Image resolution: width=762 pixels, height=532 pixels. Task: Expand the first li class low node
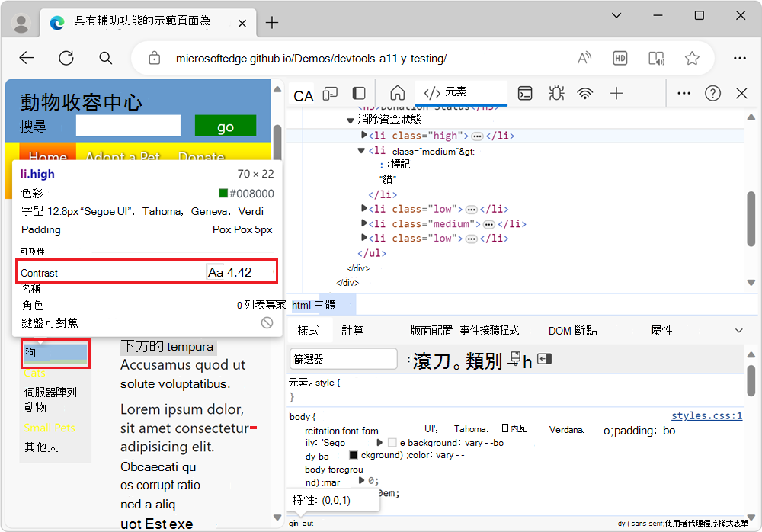364,209
